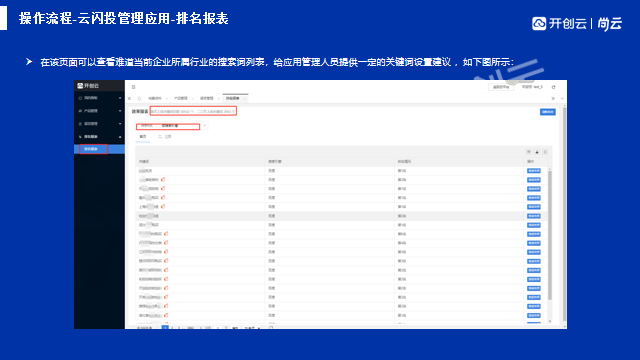Open the tab options chevron at far right

pyautogui.click(x=562, y=98)
